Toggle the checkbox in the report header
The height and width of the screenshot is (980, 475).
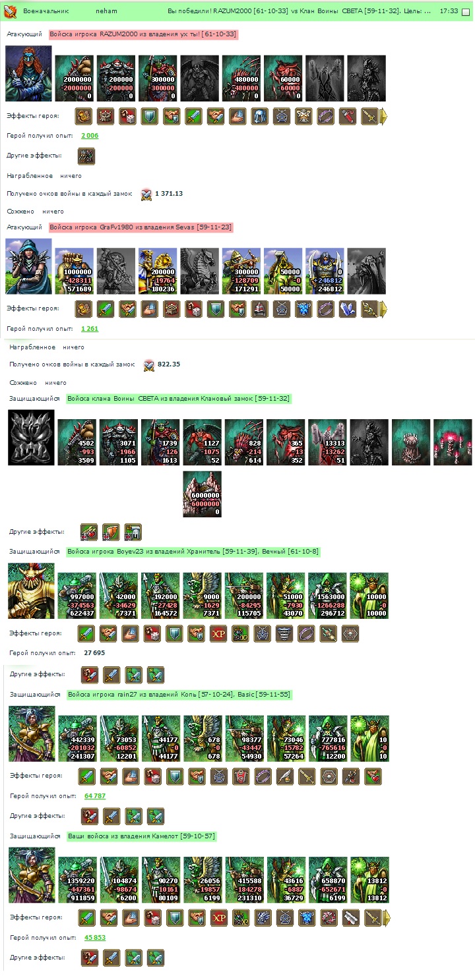(466, 11)
